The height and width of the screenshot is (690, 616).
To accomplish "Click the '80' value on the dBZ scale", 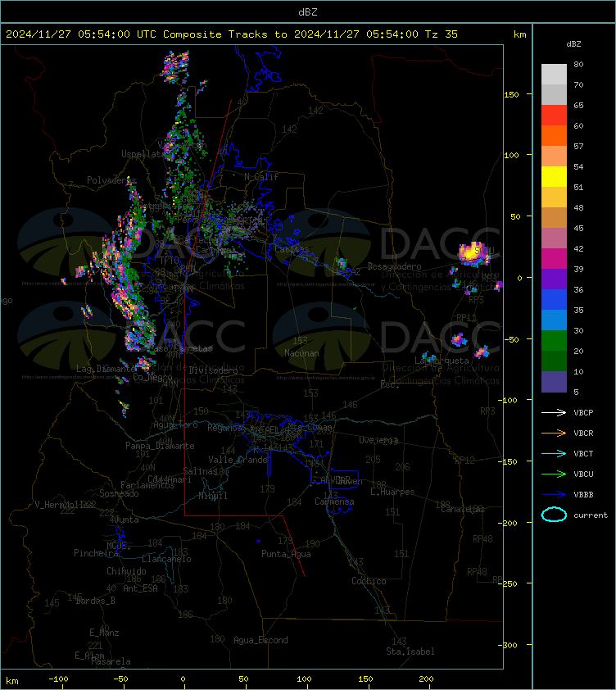I will (578, 64).
